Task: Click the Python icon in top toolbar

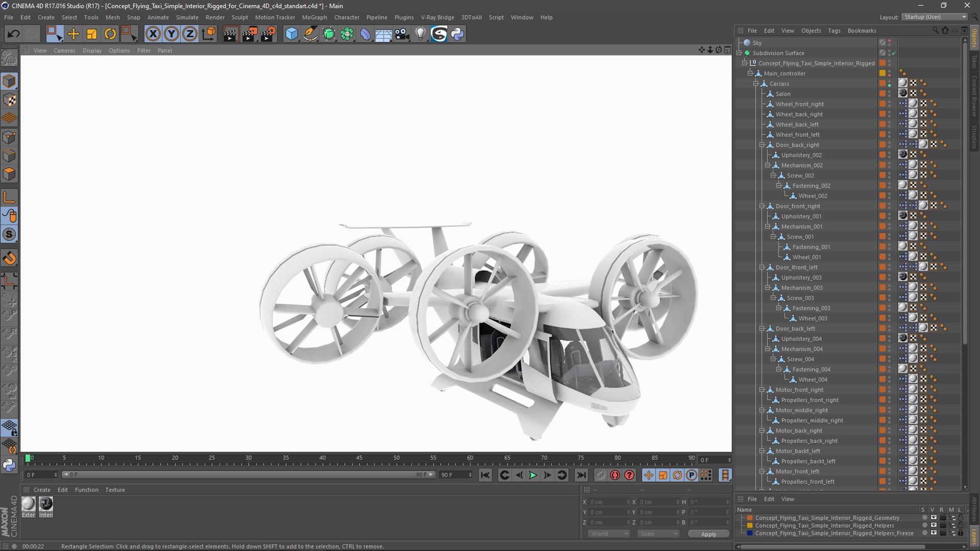Action: [x=457, y=34]
